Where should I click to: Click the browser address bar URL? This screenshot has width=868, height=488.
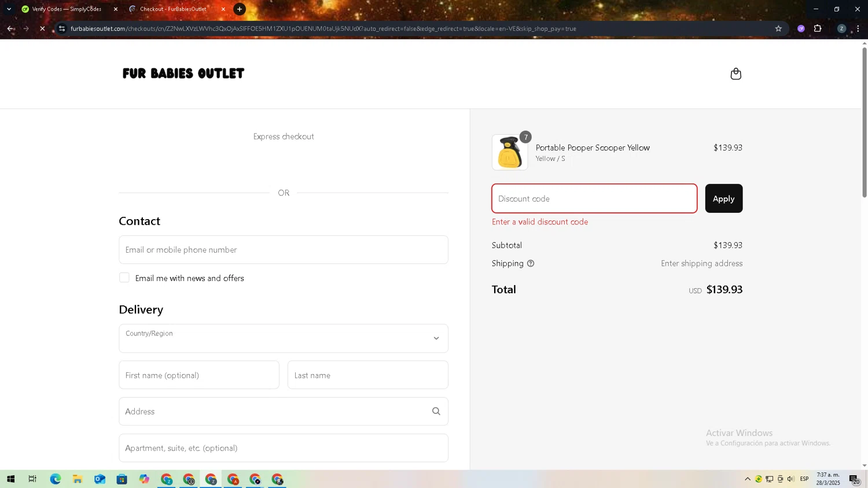[x=323, y=28]
